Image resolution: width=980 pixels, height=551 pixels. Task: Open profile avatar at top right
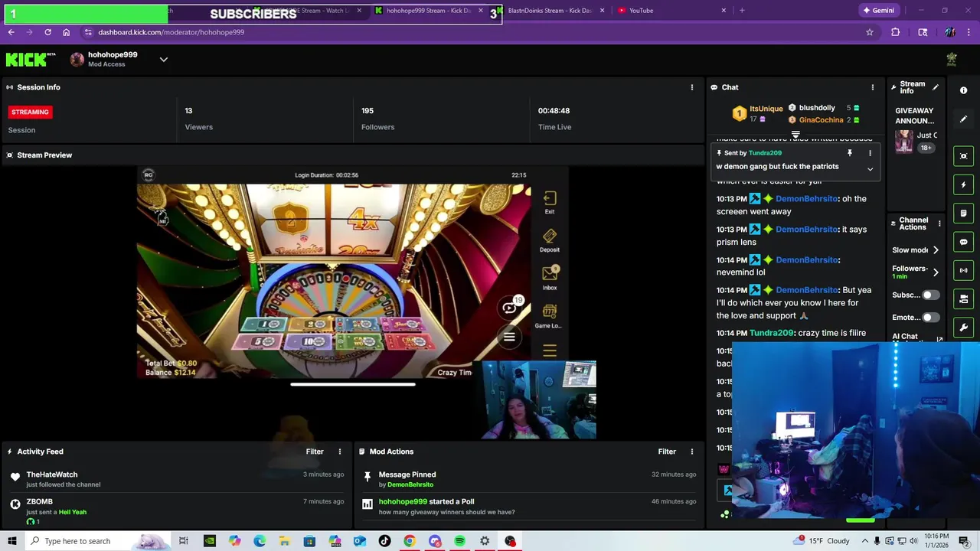952,60
